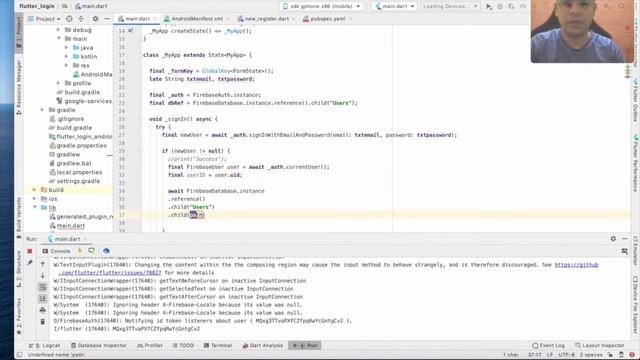This screenshot has width=640, height=360.
Task: Open the Database Inspector tool window
Action: point(99,345)
